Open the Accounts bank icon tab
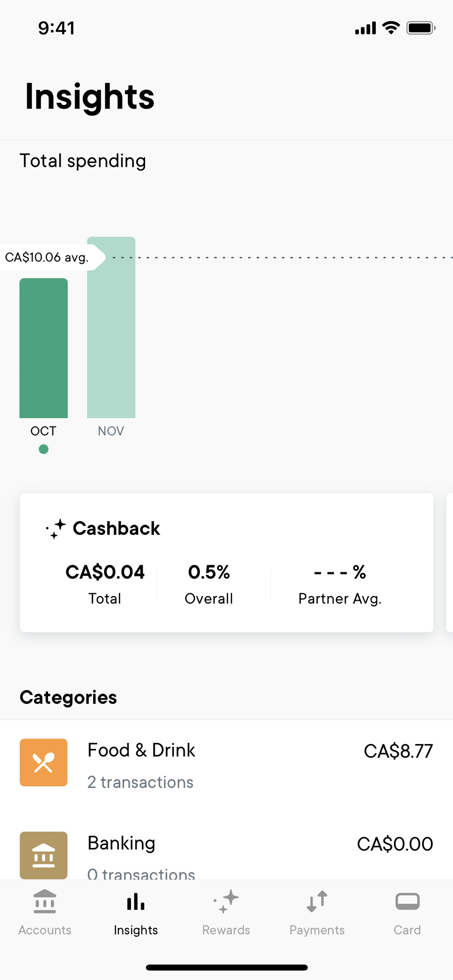 coord(45,901)
